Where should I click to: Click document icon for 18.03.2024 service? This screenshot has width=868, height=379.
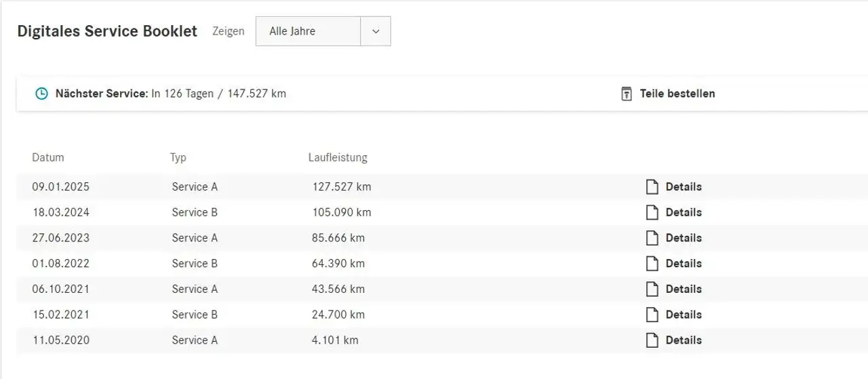(x=652, y=213)
